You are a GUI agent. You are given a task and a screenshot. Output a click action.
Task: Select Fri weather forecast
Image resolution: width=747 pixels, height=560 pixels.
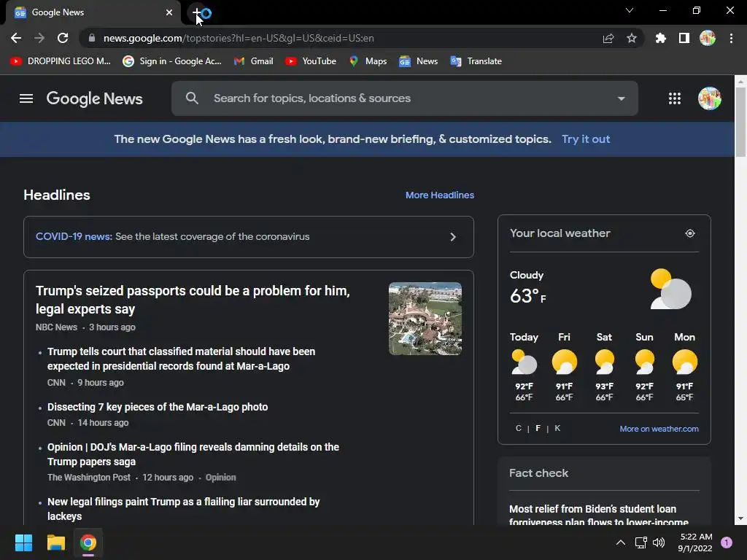[x=564, y=367]
